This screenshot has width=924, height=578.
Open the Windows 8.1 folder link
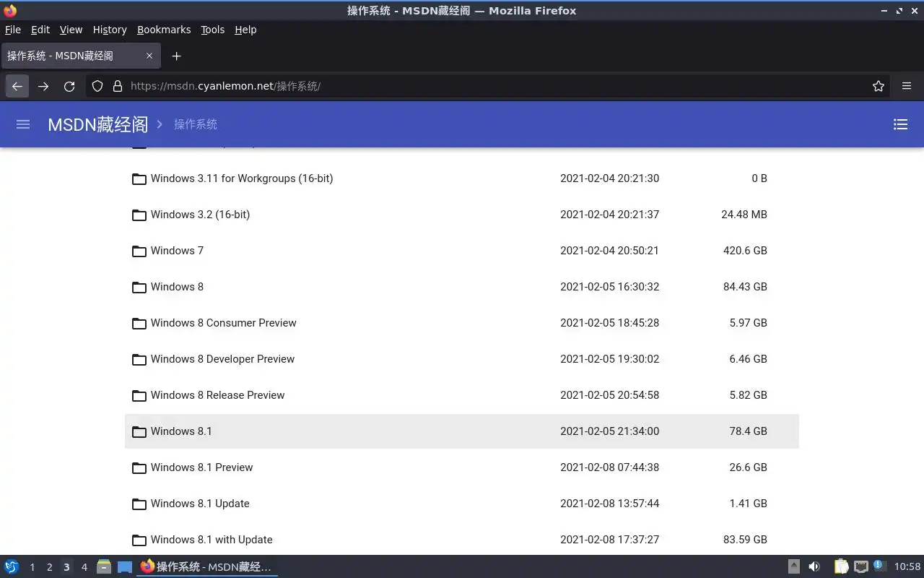(x=181, y=431)
